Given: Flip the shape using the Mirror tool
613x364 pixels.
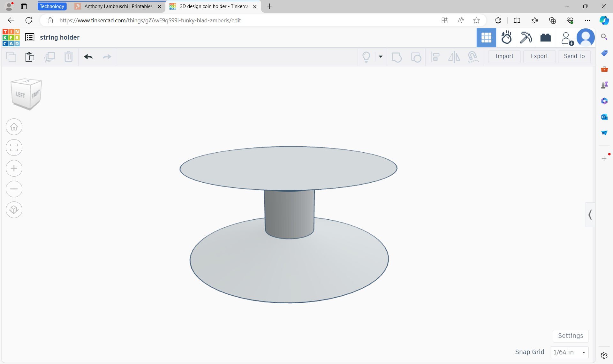Looking at the screenshot, I should click(x=454, y=57).
